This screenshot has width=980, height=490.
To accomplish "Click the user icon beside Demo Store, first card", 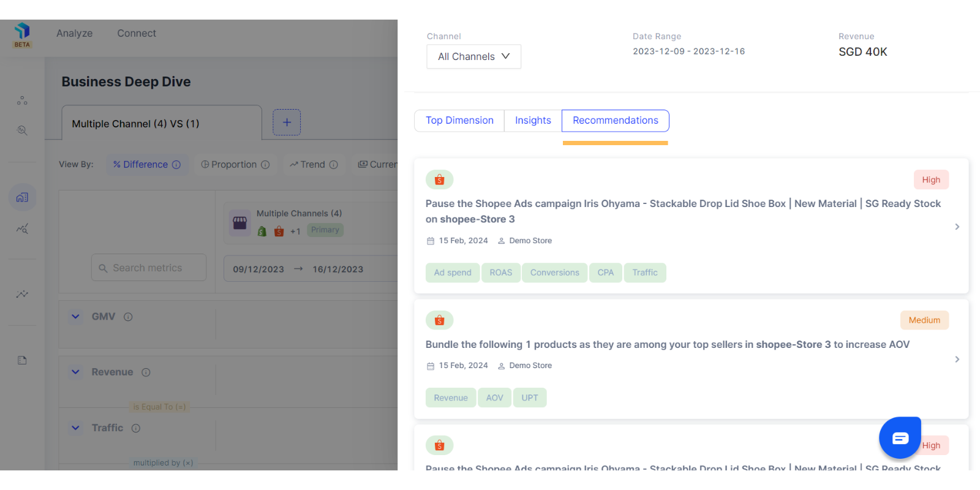I will [x=501, y=241].
